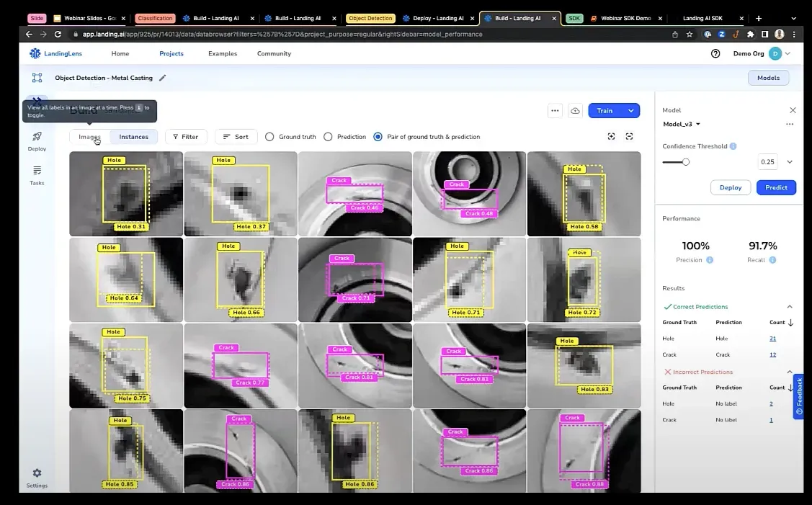Click the help question mark icon

coord(715,53)
